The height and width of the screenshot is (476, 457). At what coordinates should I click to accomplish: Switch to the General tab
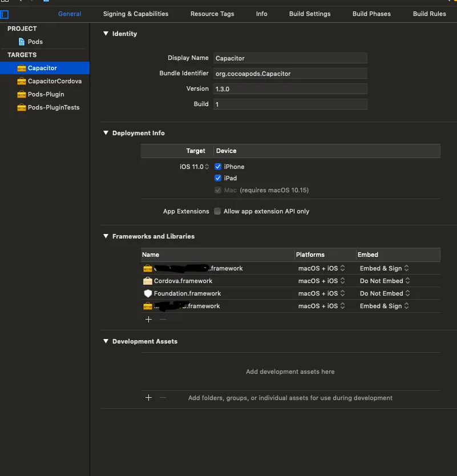point(70,14)
